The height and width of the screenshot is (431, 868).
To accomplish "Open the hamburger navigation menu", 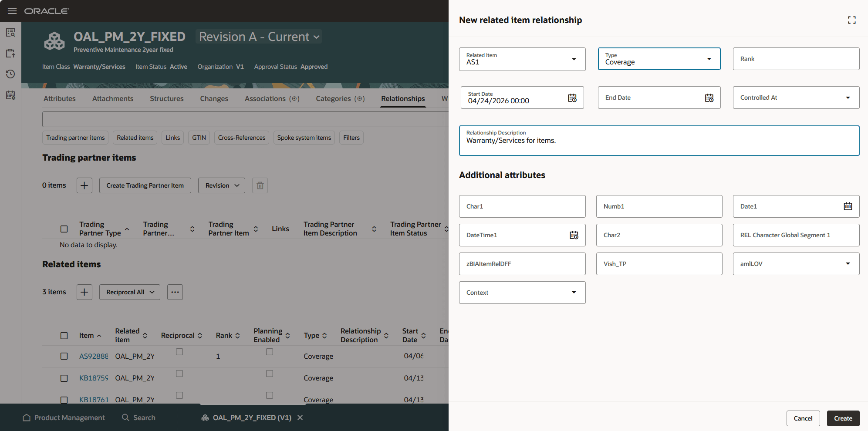I will pyautogui.click(x=12, y=11).
